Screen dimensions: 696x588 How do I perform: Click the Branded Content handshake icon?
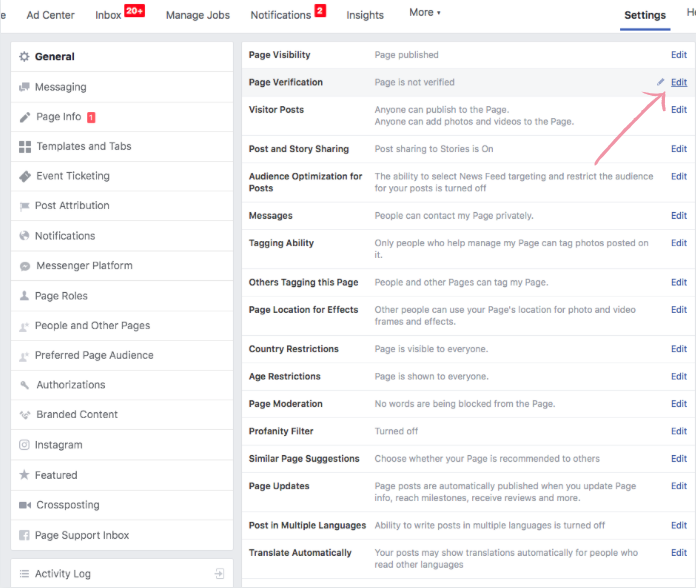(25, 414)
